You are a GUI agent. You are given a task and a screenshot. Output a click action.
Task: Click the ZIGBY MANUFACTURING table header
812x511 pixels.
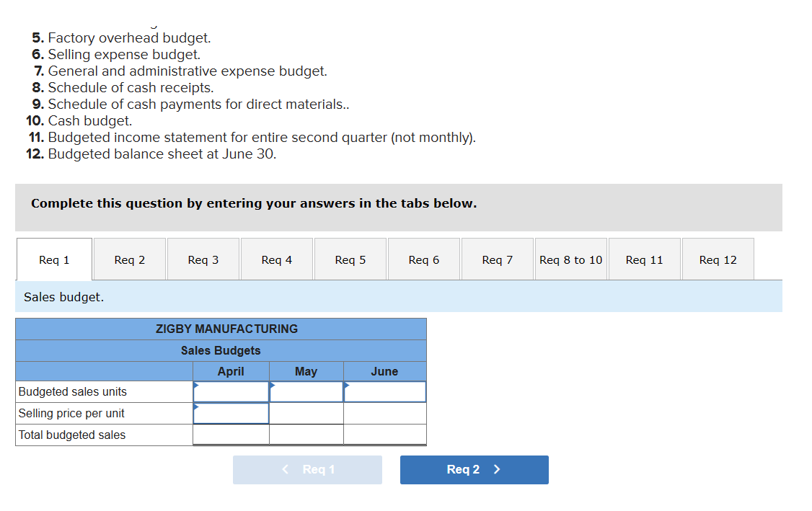(x=221, y=329)
